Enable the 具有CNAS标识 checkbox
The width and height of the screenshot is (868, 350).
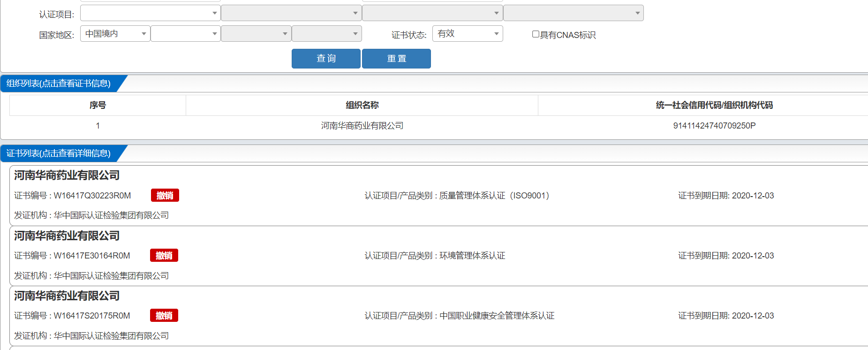pyautogui.click(x=536, y=34)
